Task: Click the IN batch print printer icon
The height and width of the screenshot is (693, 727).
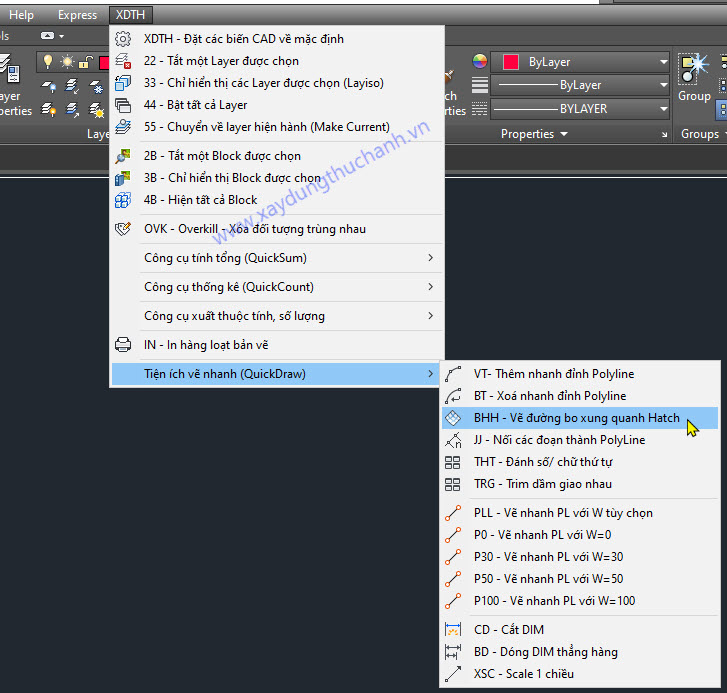Action: [x=124, y=345]
